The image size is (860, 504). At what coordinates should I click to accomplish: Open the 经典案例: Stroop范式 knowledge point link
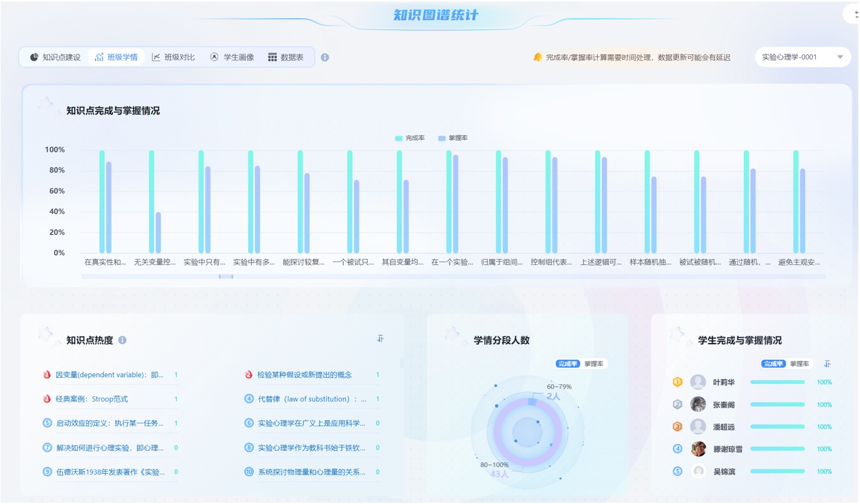pos(92,399)
